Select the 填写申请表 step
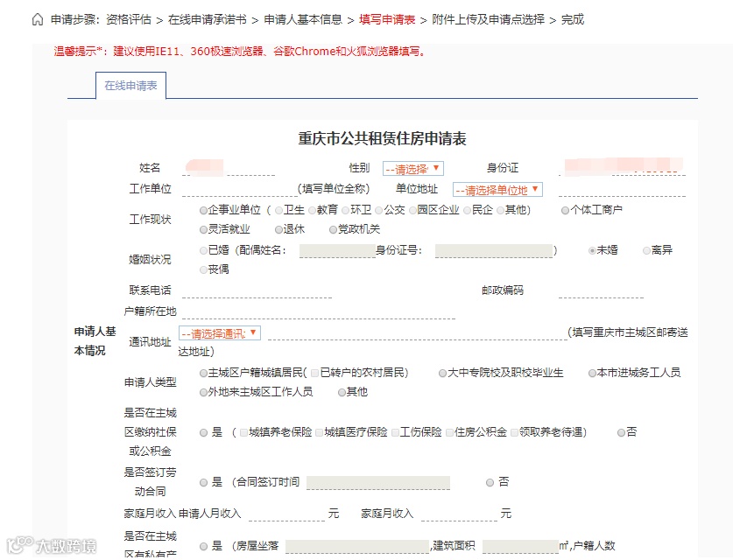The image size is (733, 560). pyautogui.click(x=387, y=19)
